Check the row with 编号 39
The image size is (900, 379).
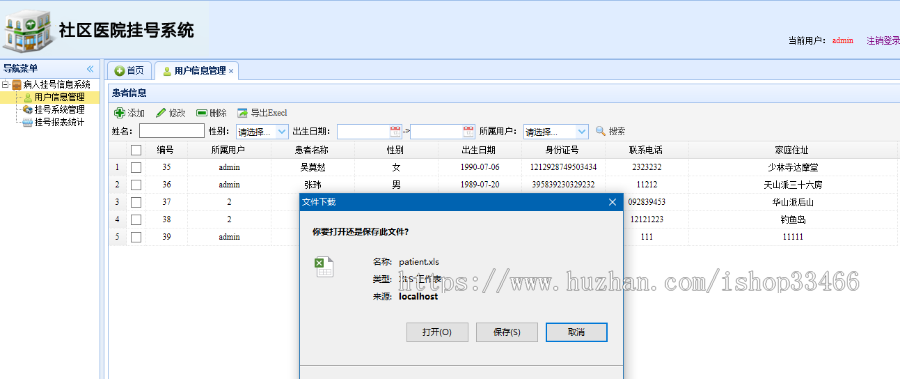tap(136, 237)
